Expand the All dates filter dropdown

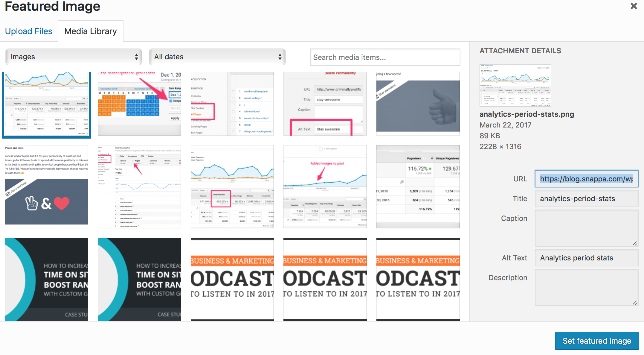(216, 57)
